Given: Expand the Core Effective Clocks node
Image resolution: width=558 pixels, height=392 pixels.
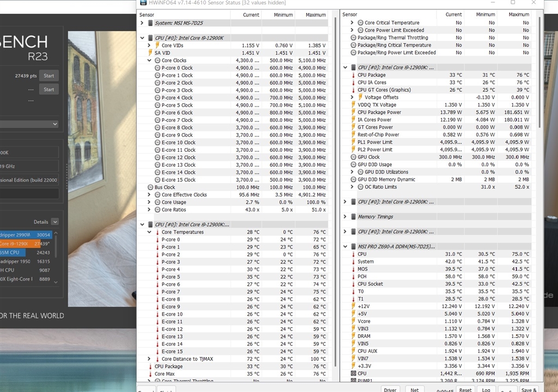Looking at the screenshot, I should coord(149,194).
